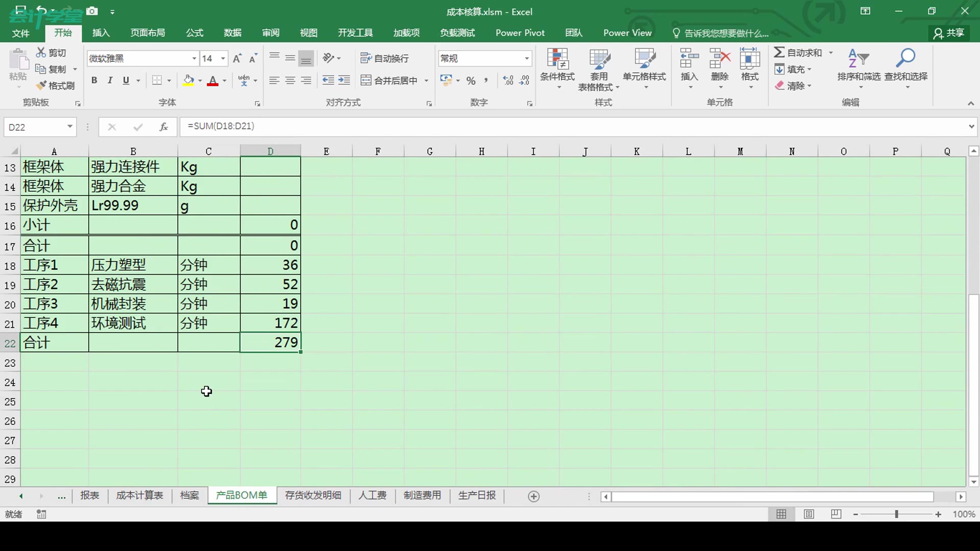This screenshot has height=551, width=980.
Task: Click the 共享 Share button
Action: click(x=949, y=33)
